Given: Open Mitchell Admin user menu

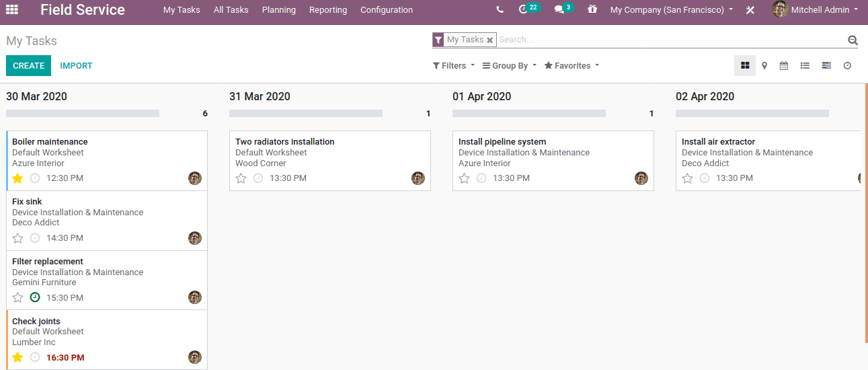Looking at the screenshot, I should tap(816, 10).
